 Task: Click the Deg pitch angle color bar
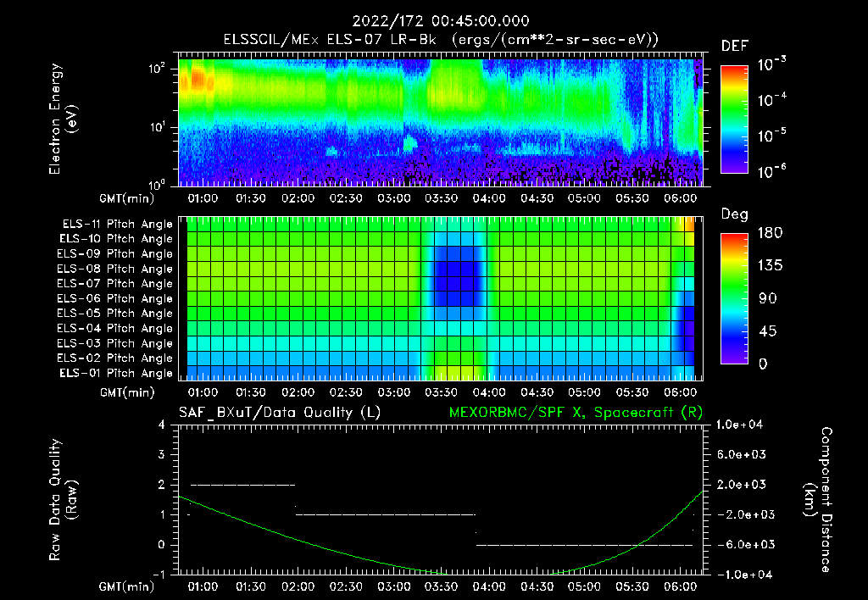coord(734,298)
